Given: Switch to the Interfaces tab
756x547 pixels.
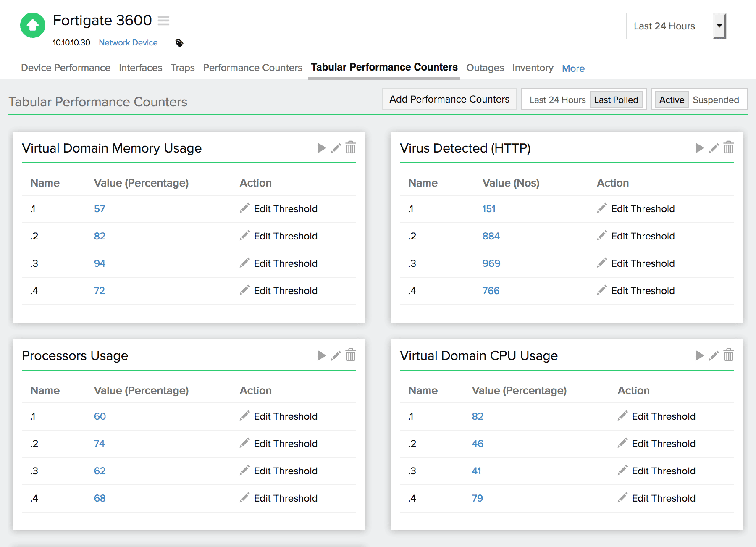Looking at the screenshot, I should pyautogui.click(x=140, y=68).
